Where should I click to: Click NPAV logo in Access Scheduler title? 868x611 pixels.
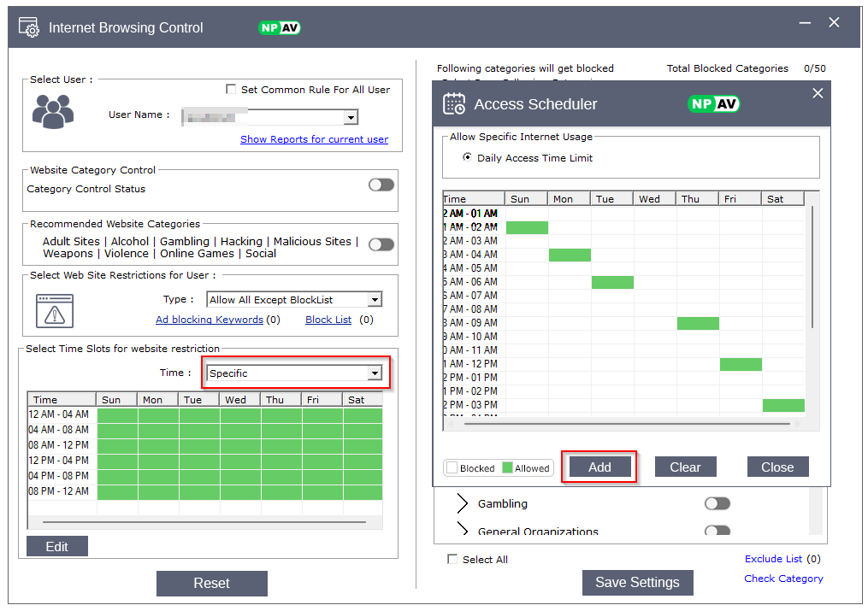(713, 104)
